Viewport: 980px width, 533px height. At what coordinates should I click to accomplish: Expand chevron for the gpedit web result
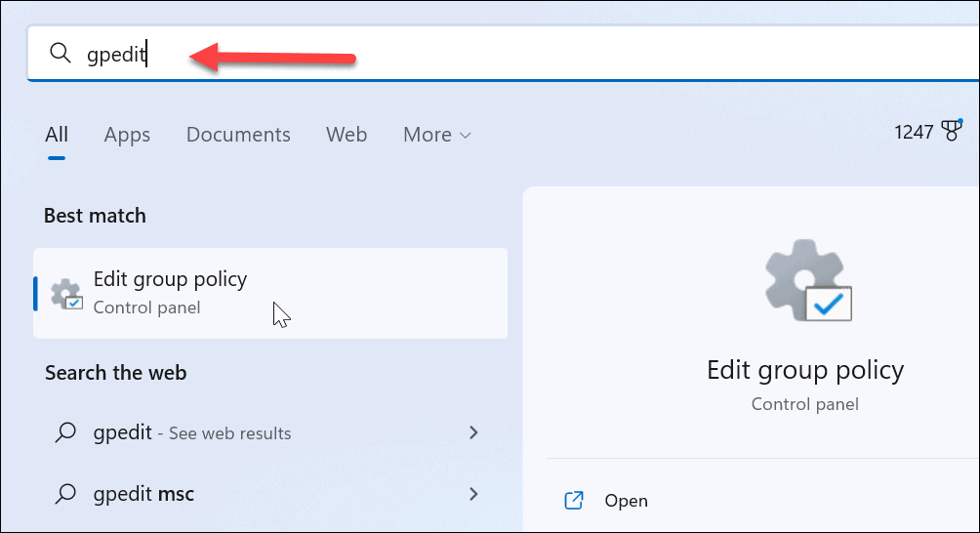[474, 432]
